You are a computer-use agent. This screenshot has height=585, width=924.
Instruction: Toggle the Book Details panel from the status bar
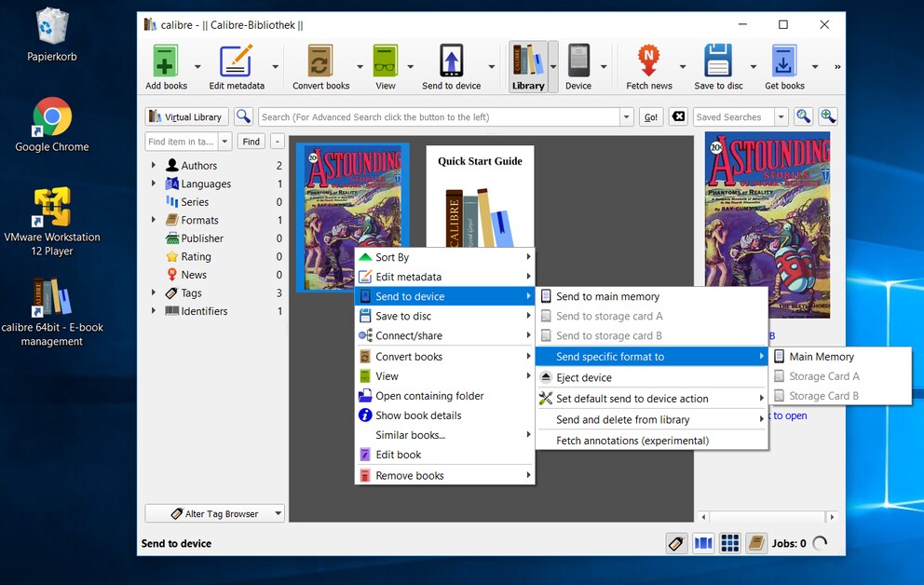(x=756, y=543)
